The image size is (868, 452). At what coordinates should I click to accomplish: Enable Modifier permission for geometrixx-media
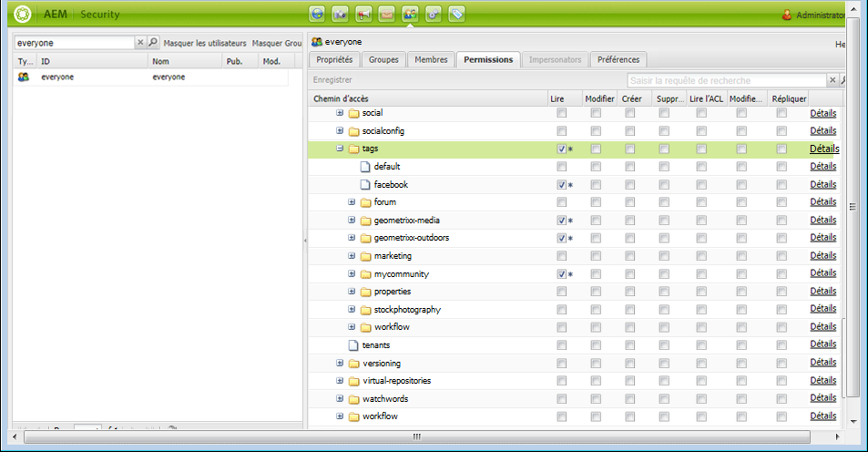point(596,220)
